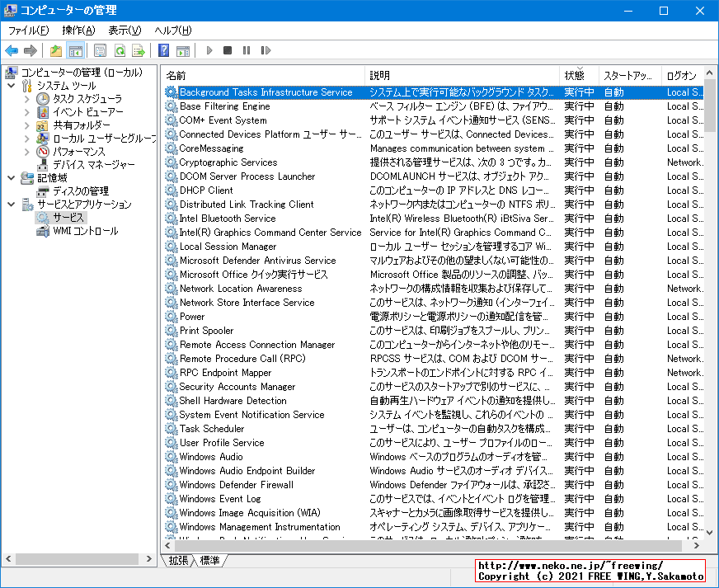Stop the service using the stop icon
The width and height of the screenshot is (719, 588).
pyautogui.click(x=227, y=50)
